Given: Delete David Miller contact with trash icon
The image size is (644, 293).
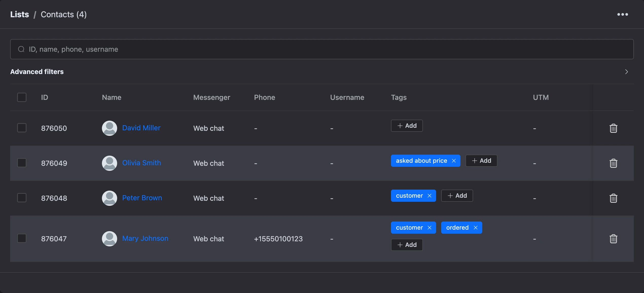Looking at the screenshot, I should (613, 128).
